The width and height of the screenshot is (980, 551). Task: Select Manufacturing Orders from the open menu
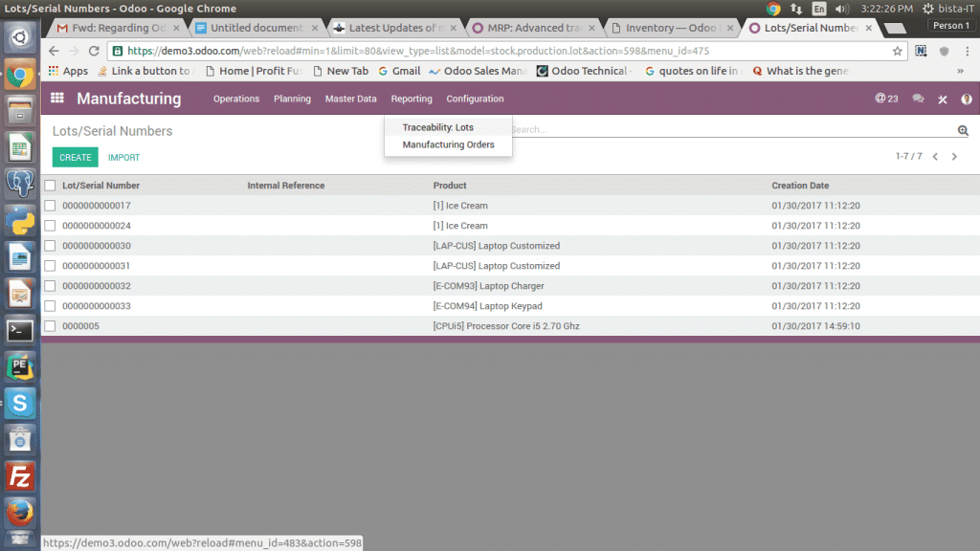click(448, 143)
